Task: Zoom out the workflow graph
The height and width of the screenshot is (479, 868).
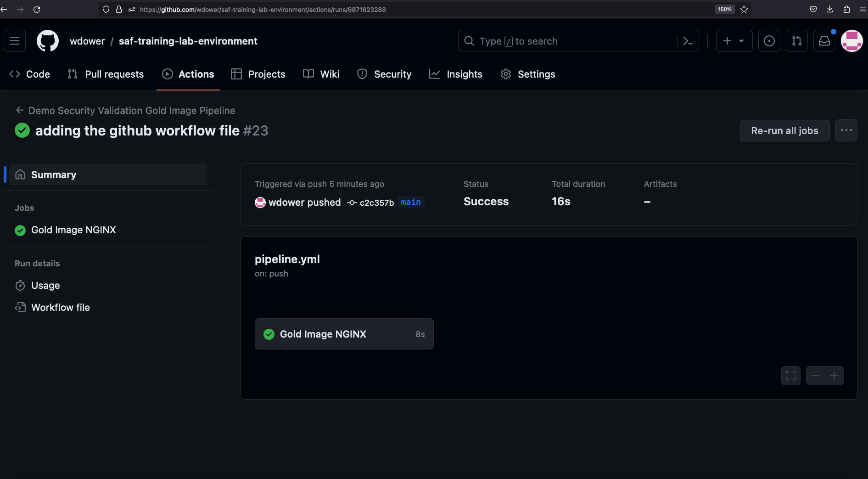Action: pyautogui.click(x=815, y=376)
